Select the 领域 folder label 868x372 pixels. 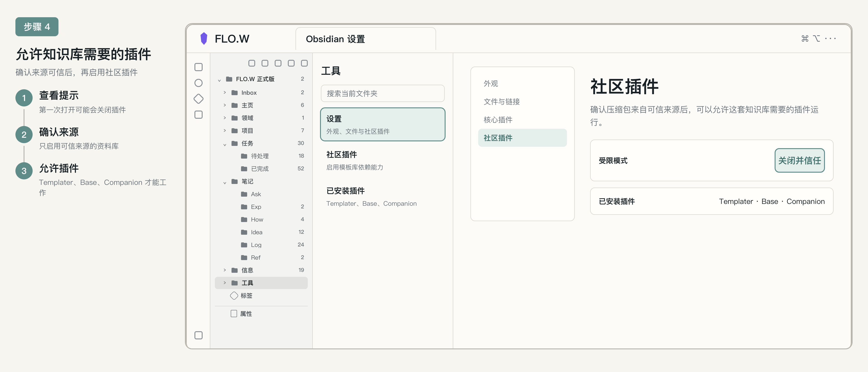247,118
